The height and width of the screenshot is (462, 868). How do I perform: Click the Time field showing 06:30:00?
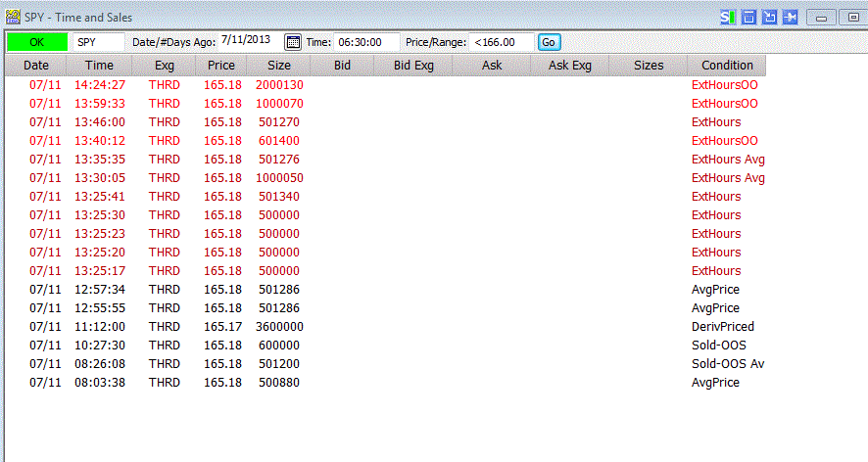[365, 42]
